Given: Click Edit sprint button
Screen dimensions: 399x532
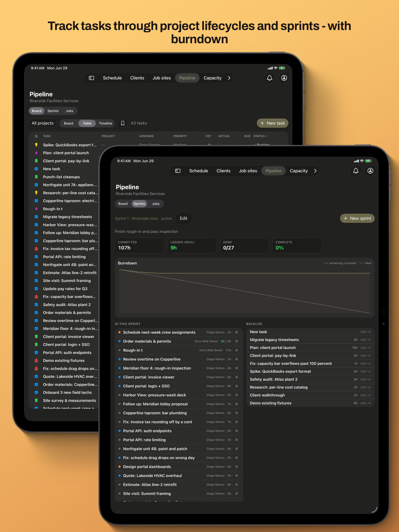Looking at the screenshot, I should pyautogui.click(x=183, y=218).
